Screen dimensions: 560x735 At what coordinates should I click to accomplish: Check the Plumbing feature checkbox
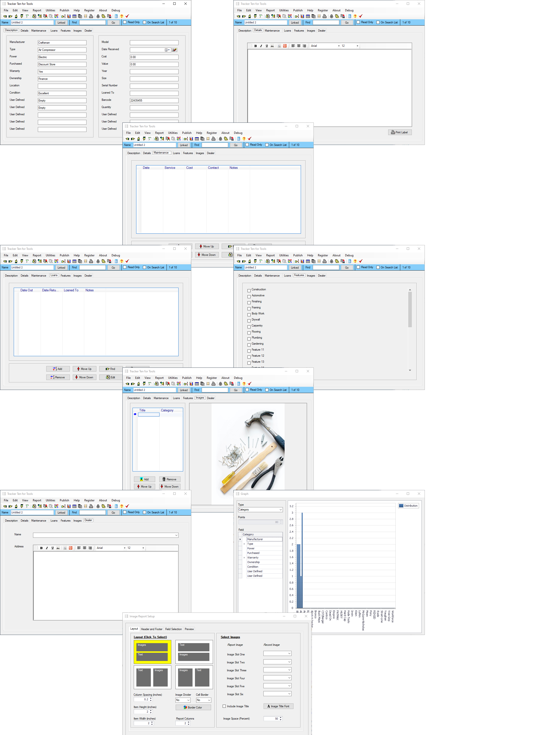tap(249, 339)
